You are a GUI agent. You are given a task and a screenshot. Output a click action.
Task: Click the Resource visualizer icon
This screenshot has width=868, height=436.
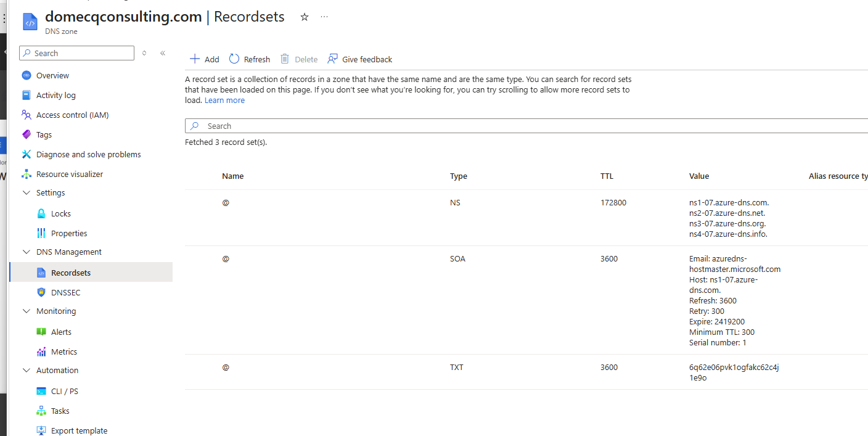click(x=26, y=174)
